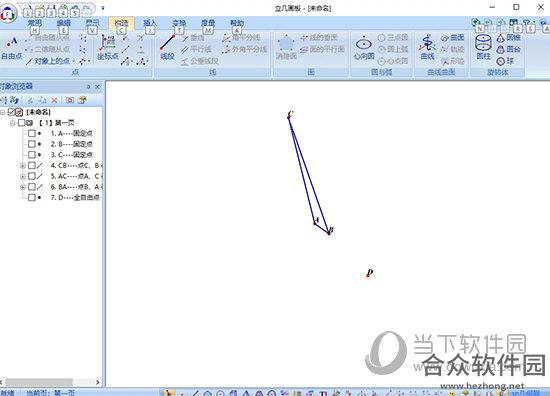This screenshot has height=396, width=550.
Task: Select the 自由点 free point tool
Action: [x=11, y=48]
